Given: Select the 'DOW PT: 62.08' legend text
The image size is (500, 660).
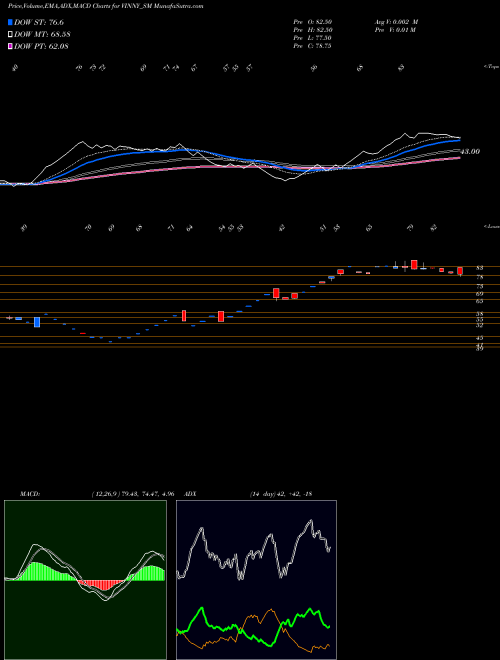Looking at the screenshot, I should pyautogui.click(x=41, y=46).
